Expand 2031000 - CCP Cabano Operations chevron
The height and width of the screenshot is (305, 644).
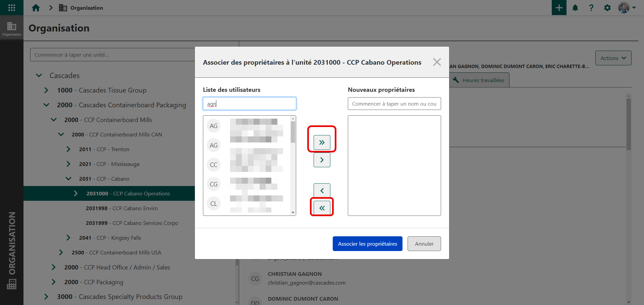(x=76, y=193)
